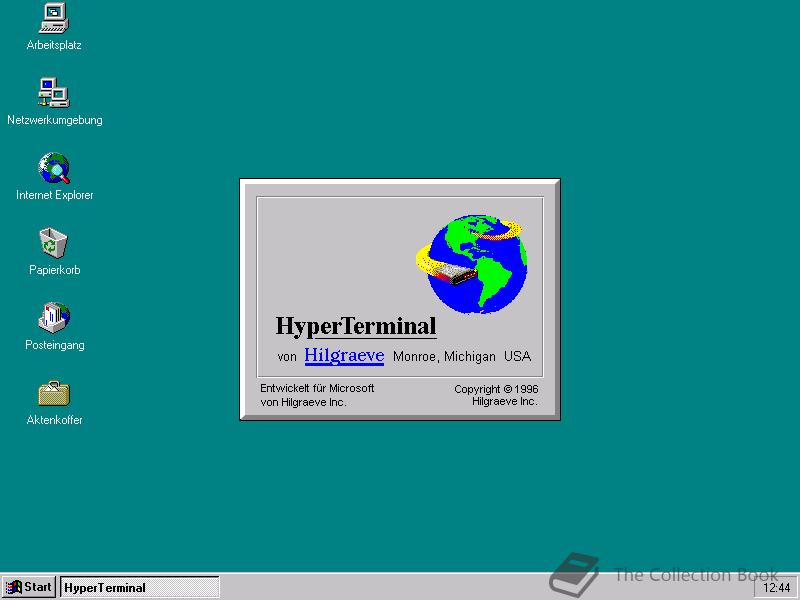Click the 'Copyright © 1996' text
The height and width of the screenshot is (600, 800).
[x=496, y=389]
